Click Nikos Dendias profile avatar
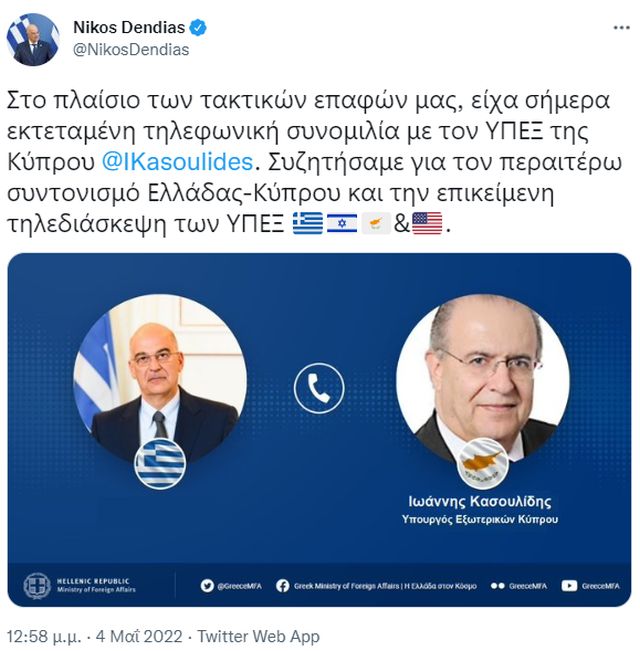Image resolution: width=640 pixels, height=651 pixels. click(x=33, y=39)
